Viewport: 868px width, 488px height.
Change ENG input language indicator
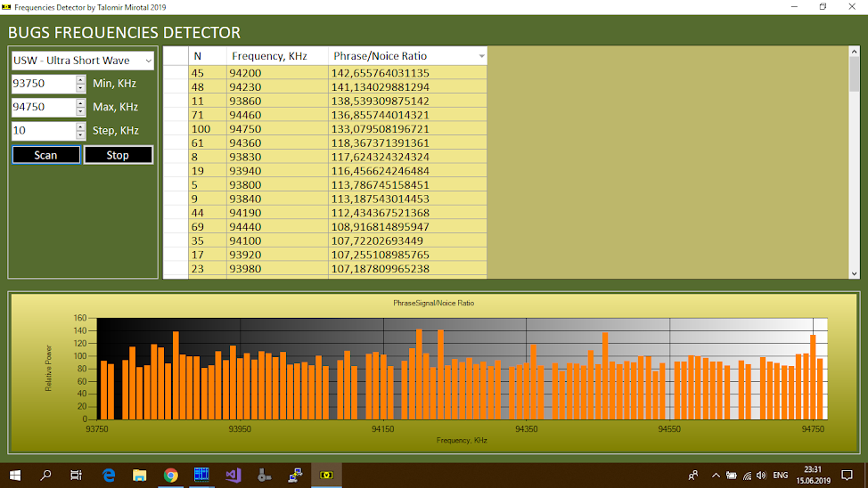coord(781,476)
